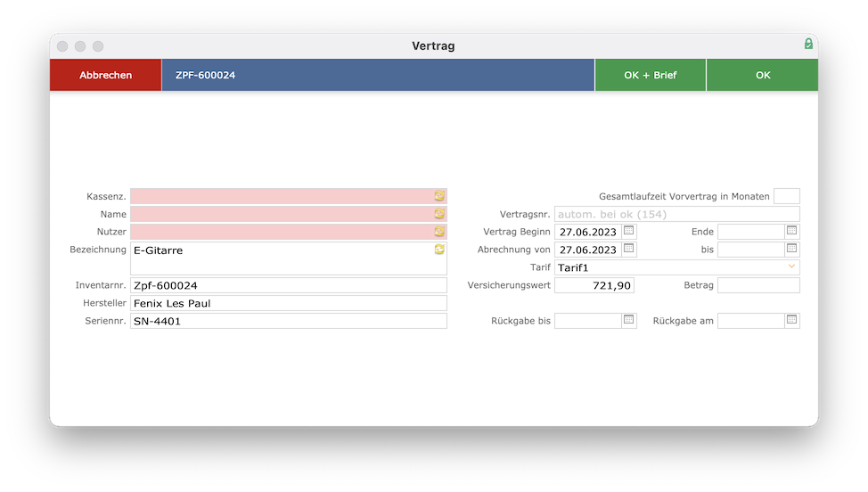Click the green lock icon in title bar
The height and width of the screenshot is (492, 868).
click(x=808, y=44)
